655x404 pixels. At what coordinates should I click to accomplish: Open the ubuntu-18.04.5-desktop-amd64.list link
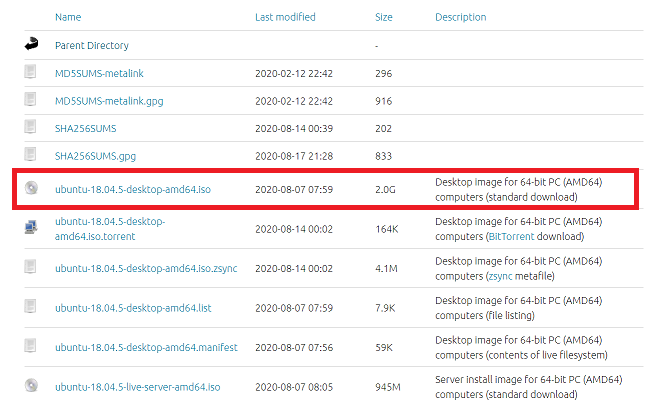[x=133, y=308]
